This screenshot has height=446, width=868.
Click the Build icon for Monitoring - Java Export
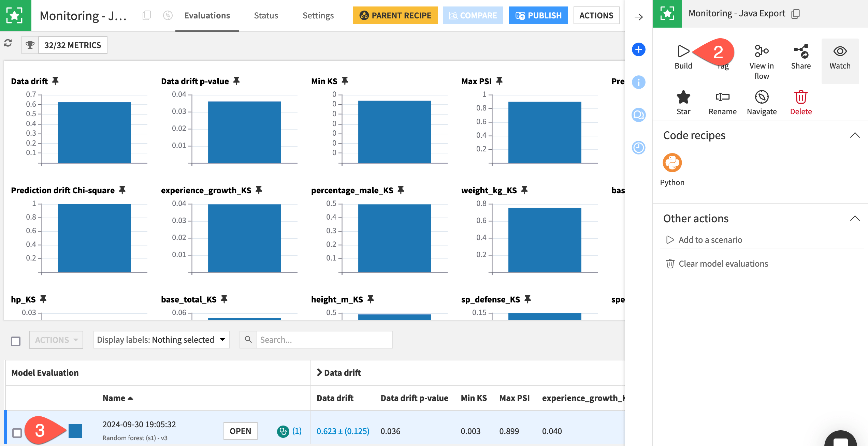pyautogui.click(x=683, y=52)
